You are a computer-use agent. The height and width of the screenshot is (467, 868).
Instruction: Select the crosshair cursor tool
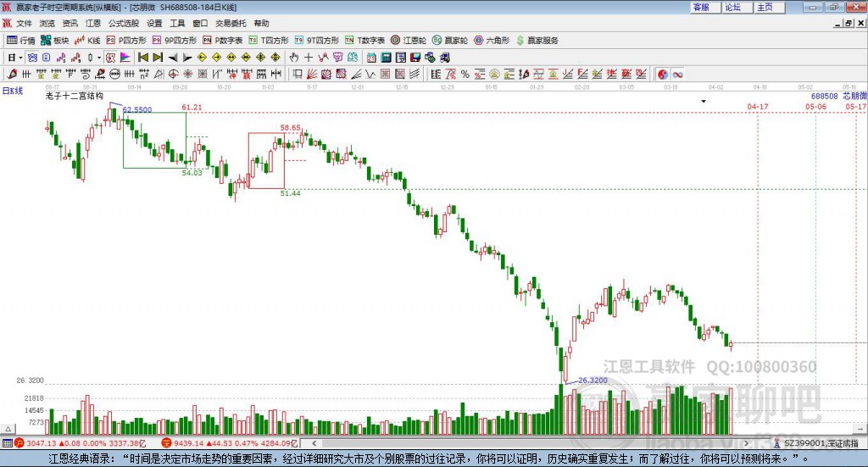pyautogui.click(x=309, y=58)
